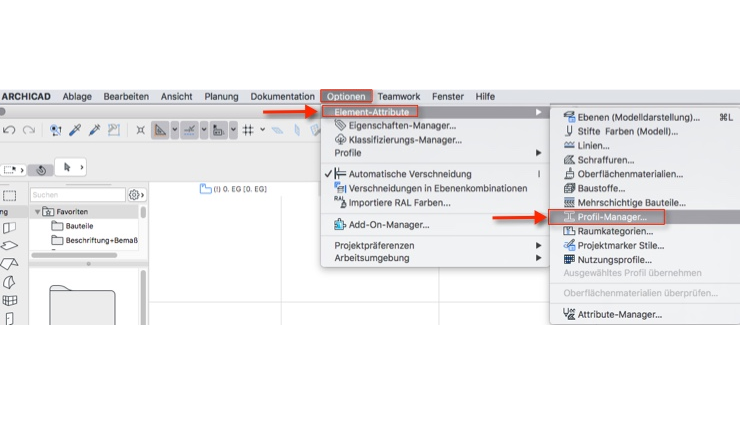Viewport: 740px width, 430px height.
Task: Open the Bearbeiten menu
Action: point(126,96)
